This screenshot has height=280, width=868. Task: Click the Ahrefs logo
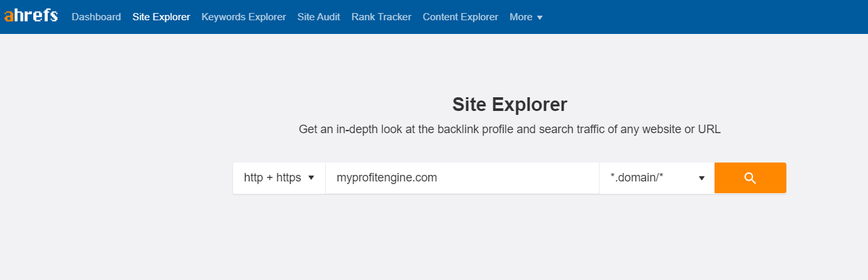coord(31,16)
